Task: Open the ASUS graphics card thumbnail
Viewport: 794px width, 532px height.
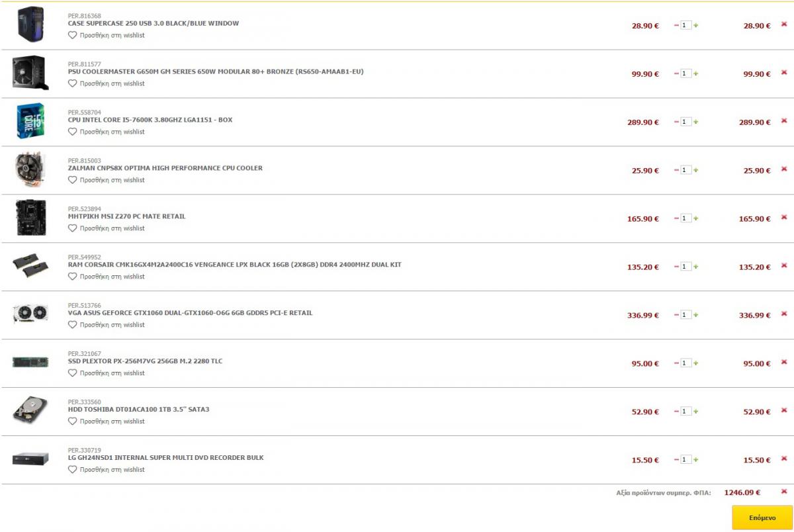Action: click(30, 314)
